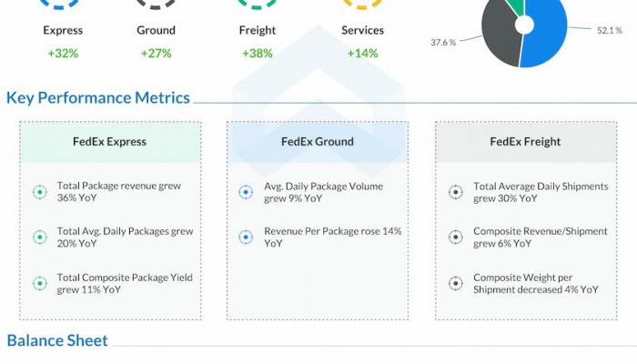Click the bullet icon beside Total Composite Package Yield
Image resolution: width=637 pixels, height=364 pixels.
pyautogui.click(x=39, y=283)
